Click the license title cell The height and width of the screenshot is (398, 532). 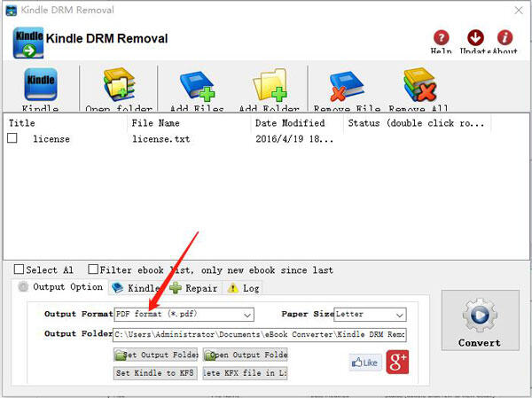[x=51, y=139]
